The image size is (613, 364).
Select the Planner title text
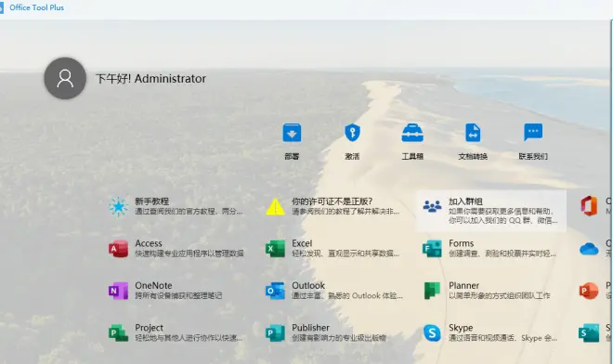tap(463, 285)
